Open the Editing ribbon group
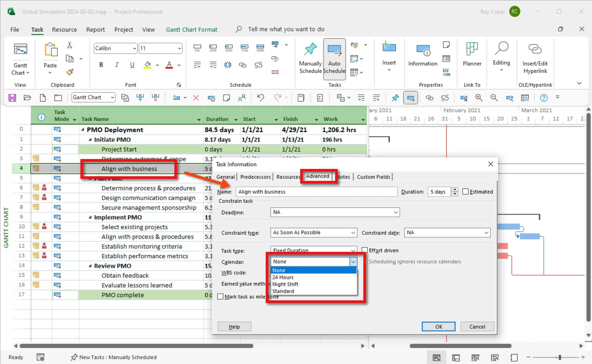The width and height of the screenshot is (592, 364). point(501,57)
